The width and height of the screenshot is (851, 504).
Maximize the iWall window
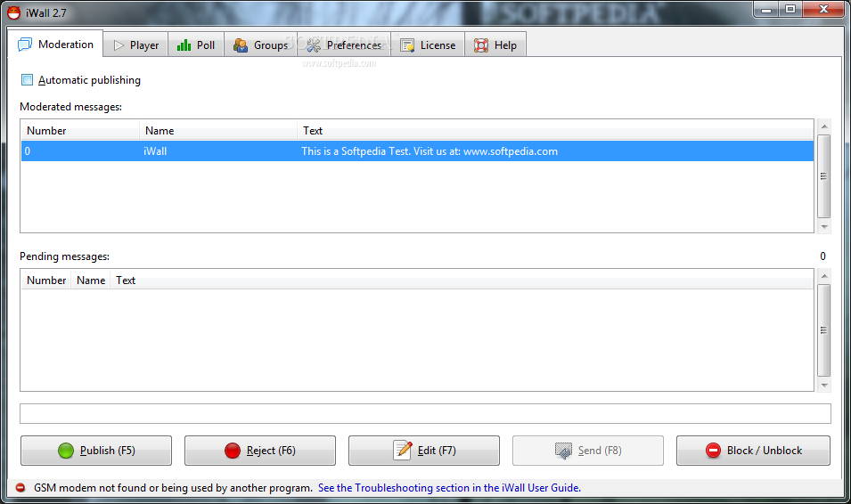(x=790, y=9)
